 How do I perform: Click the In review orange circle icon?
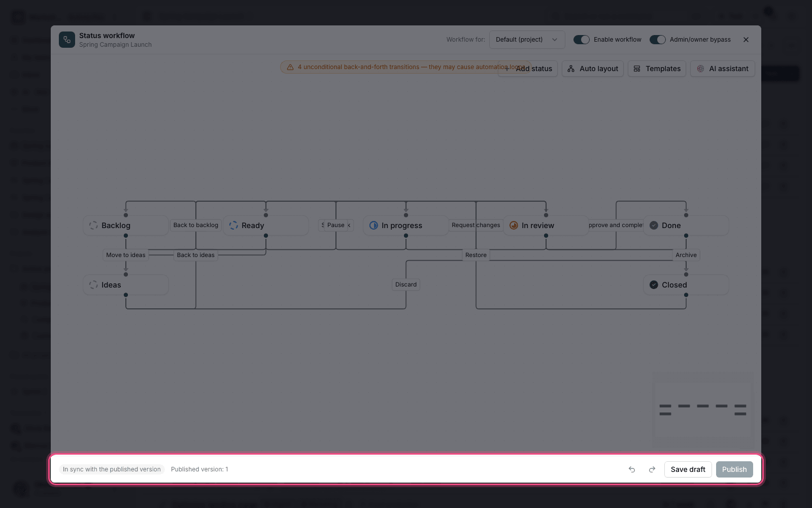514,226
